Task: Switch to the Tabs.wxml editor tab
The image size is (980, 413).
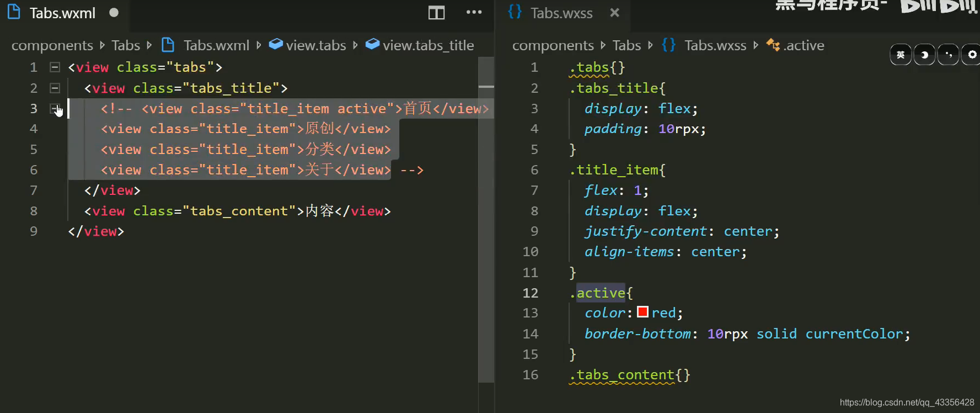Action: coord(64,13)
